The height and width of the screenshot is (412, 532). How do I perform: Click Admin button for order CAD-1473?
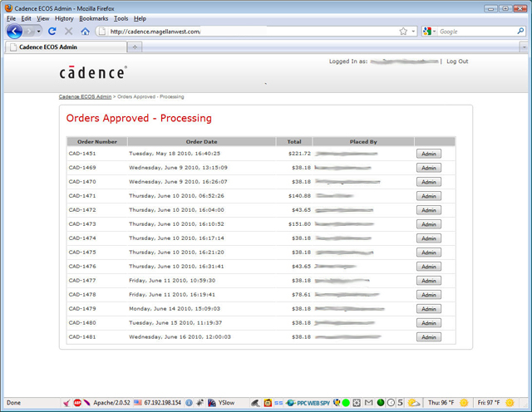point(429,224)
